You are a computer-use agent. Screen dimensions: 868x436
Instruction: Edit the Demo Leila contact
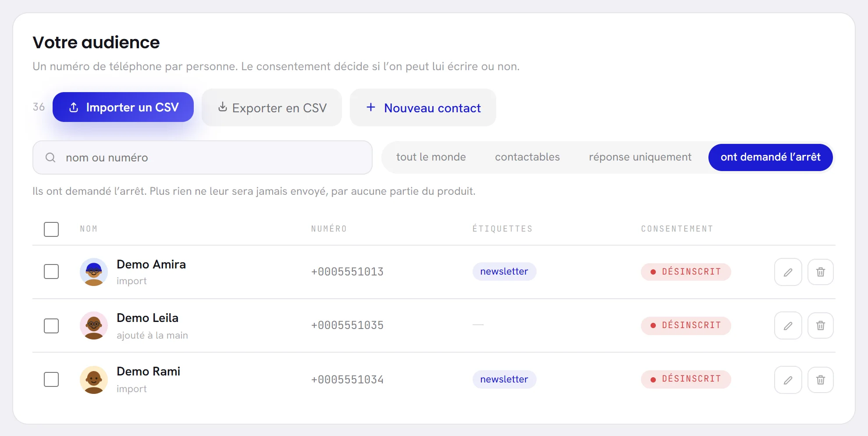(788, 325)
